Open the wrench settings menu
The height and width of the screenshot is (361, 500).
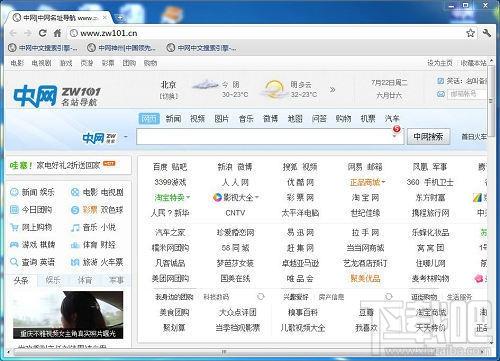[486, 33]
